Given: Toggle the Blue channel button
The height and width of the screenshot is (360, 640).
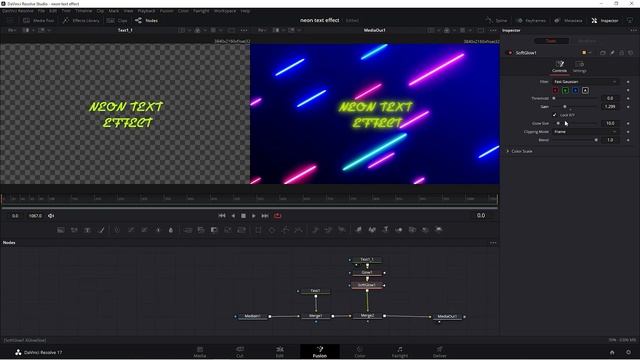Looking at the screenshot, I should (x=575, y=90).
